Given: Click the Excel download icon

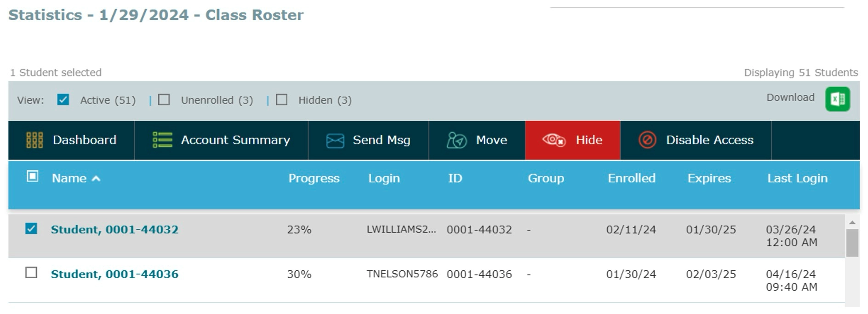Looking at the screenshot, I should click(x=837, y=99).
